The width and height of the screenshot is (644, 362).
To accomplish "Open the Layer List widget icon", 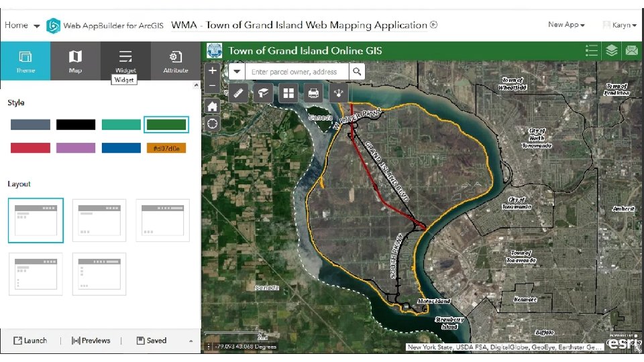I will pos(612,51).
